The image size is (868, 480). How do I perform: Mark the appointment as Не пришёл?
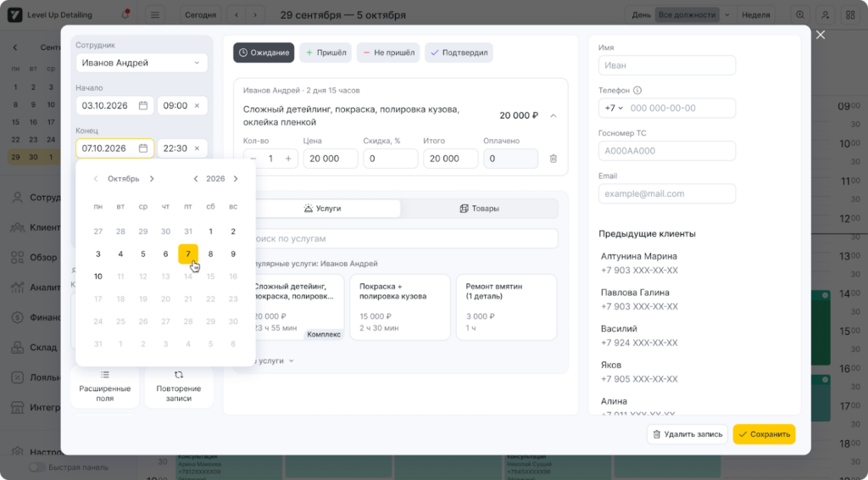pos(388,53)
